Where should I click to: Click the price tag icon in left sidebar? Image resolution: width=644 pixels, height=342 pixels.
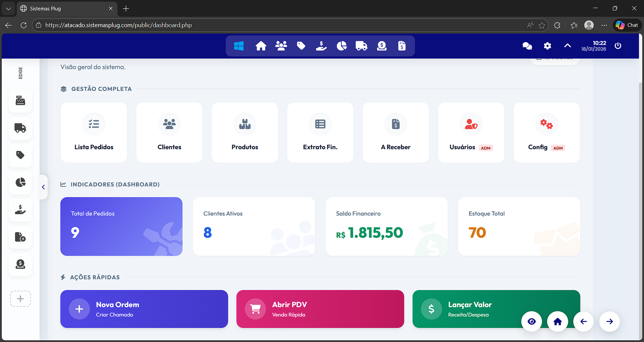[21, 155]
